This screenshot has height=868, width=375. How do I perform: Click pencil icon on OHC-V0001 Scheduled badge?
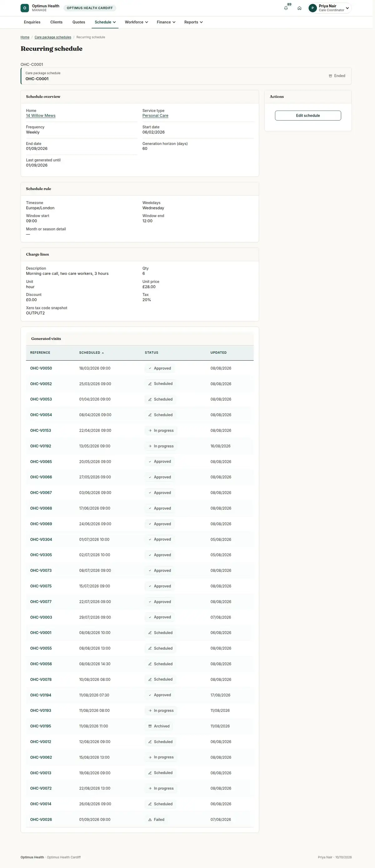point(150,633)
